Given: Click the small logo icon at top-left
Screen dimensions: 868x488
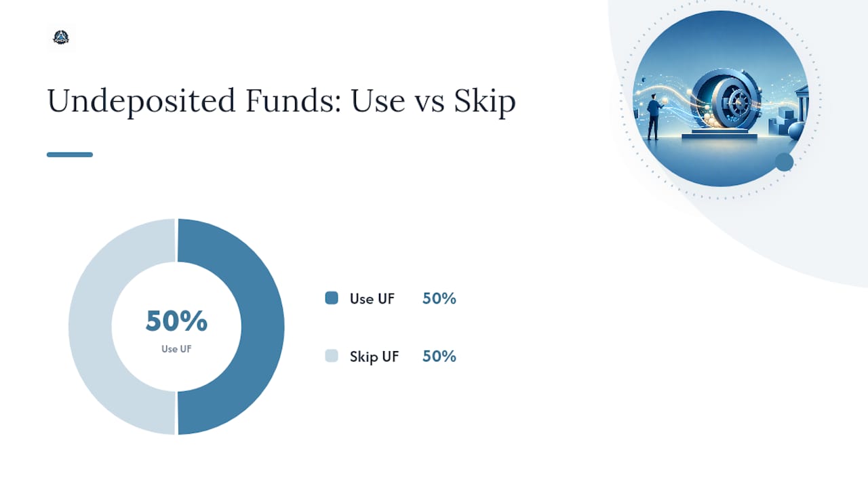Looking at the screenshot, I should coord(61,37).
